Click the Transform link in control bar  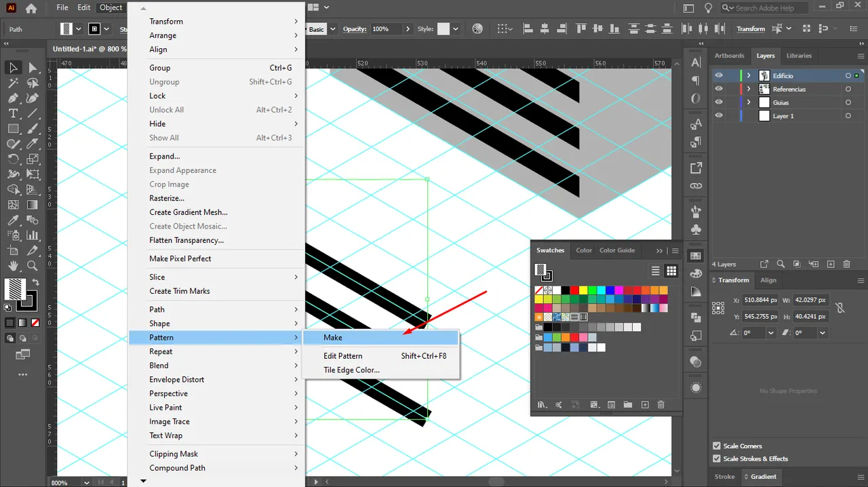tap(751, 29)
